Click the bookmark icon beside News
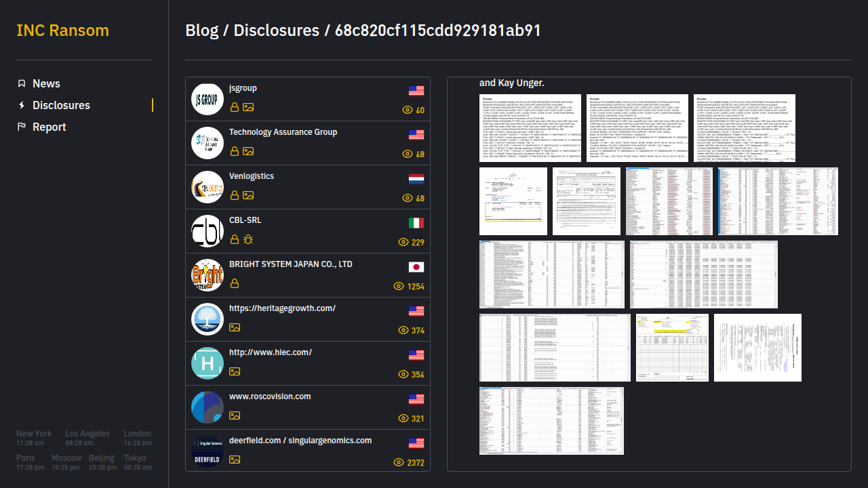This screenshot has height=488, width=868. pyautogui.click(x=22, y=83)
